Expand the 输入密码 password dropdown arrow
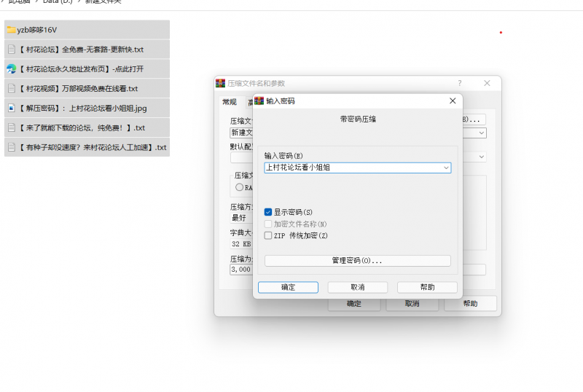This screenshot has height=392, width=583. (x=445, y=168)
